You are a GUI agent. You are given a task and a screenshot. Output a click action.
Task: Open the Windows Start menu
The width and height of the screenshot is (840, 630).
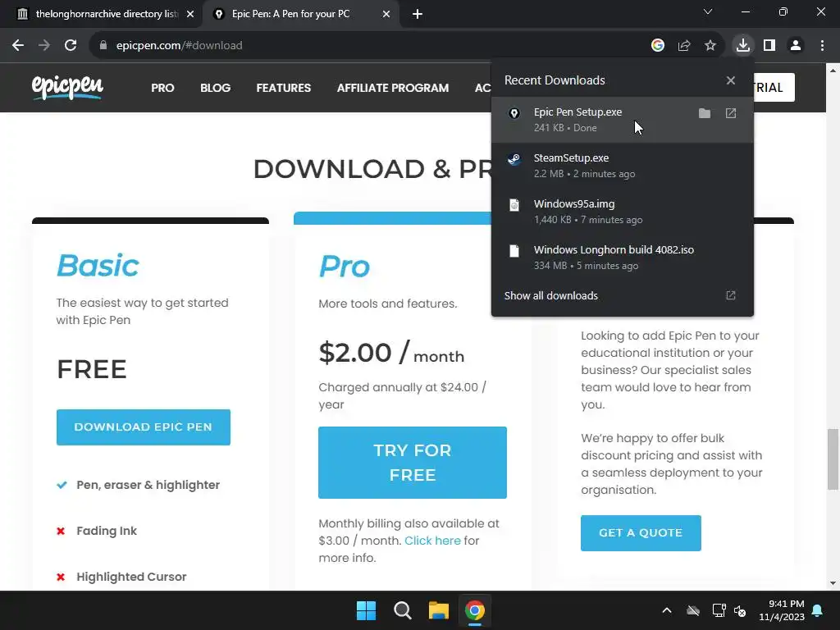click(x=367, y=610)
